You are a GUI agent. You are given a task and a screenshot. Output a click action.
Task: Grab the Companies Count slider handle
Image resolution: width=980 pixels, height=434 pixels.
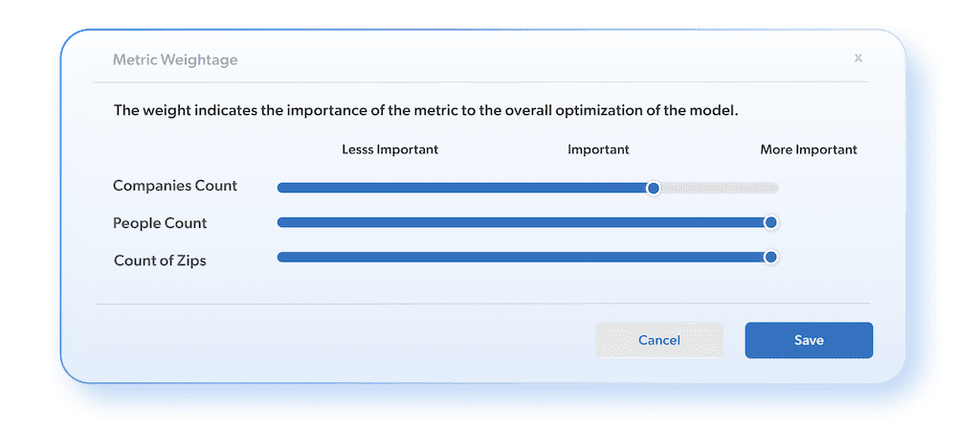tap(653, 188)
